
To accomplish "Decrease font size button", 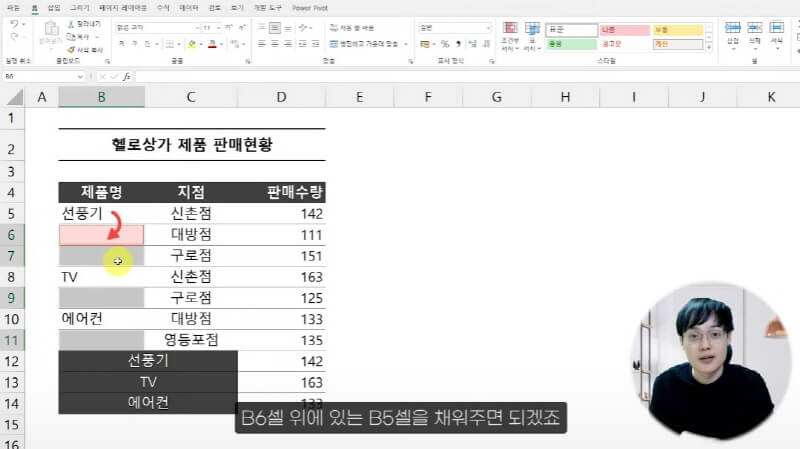I will tap(242, 28).
